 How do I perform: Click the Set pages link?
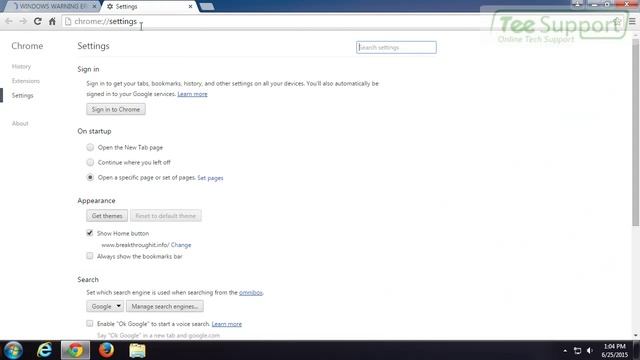(x=210, y=178)
